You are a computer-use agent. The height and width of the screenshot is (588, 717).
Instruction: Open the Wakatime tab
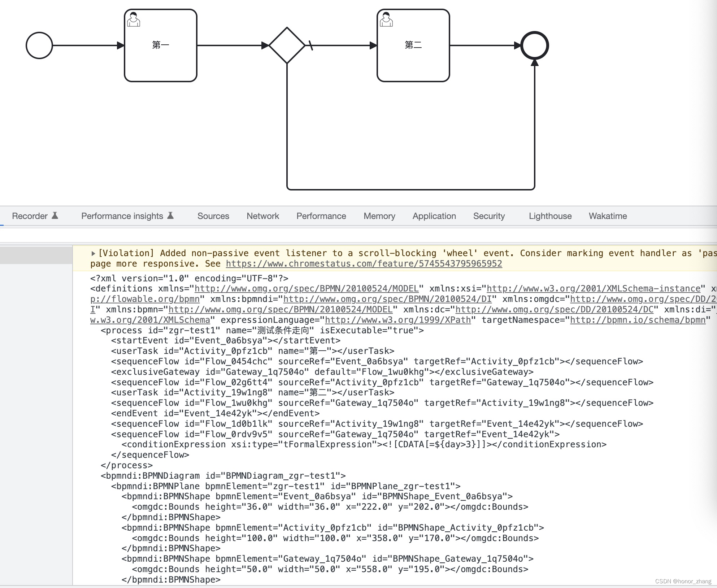pos(608,216)
